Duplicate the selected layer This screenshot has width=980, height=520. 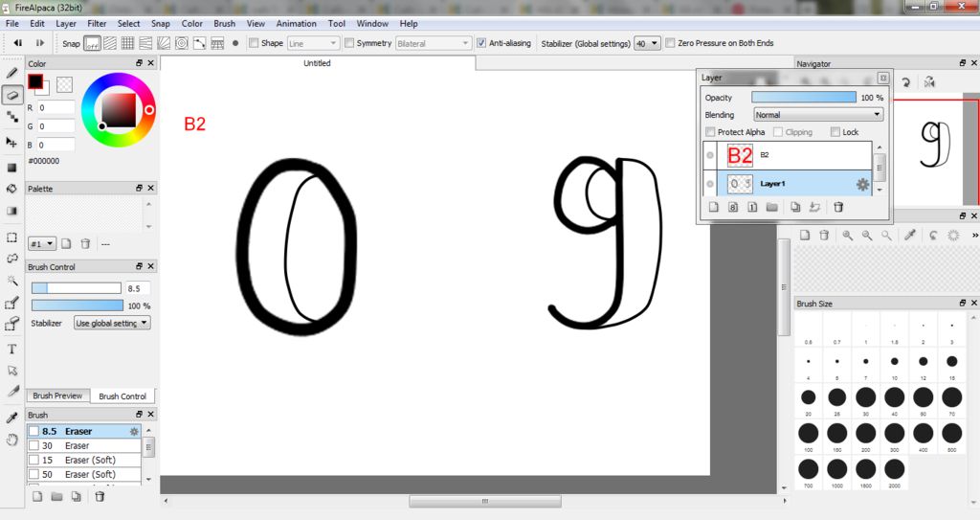tap(795, 207)
